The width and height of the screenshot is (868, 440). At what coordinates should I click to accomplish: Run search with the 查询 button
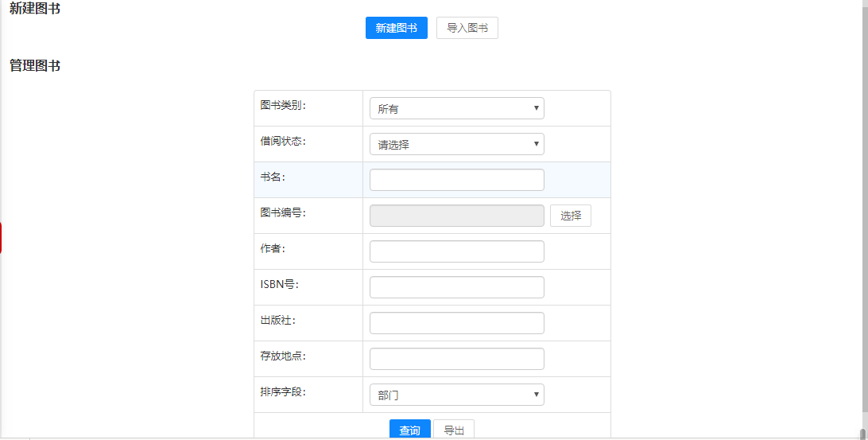[x=409, y=430]
